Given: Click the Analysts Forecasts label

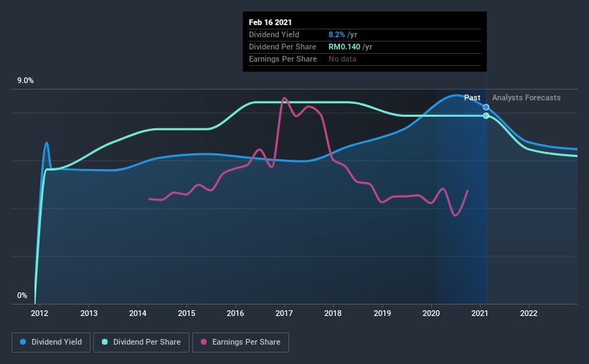Looking at the screenshot, I should coord(527,97).
